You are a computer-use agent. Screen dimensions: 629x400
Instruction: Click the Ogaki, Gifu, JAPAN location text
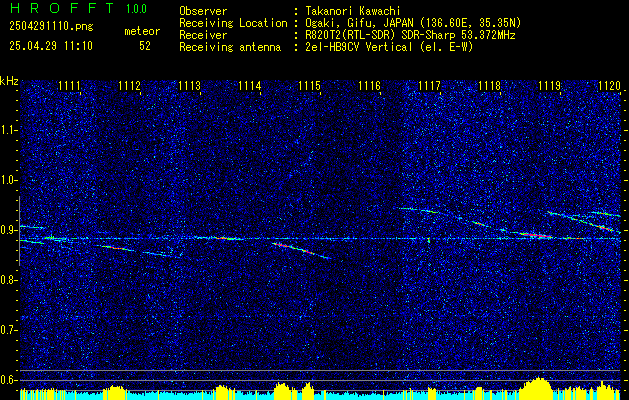(413, 23)
